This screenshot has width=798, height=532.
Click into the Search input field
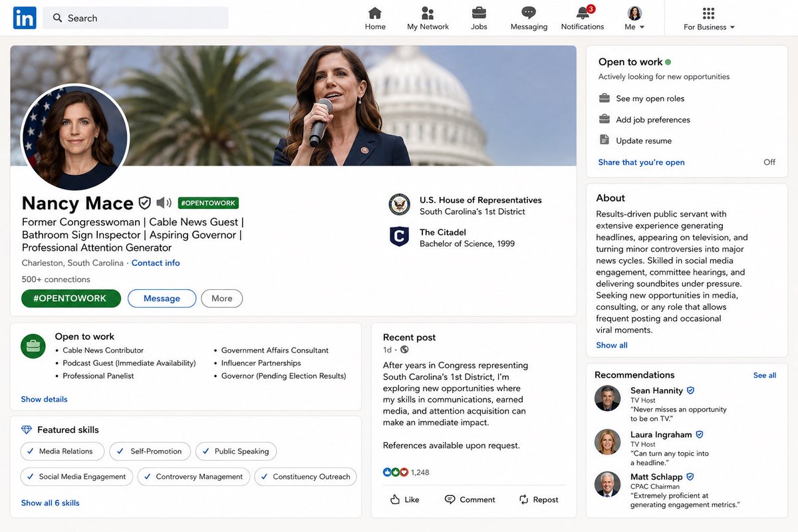pos(136,18)
